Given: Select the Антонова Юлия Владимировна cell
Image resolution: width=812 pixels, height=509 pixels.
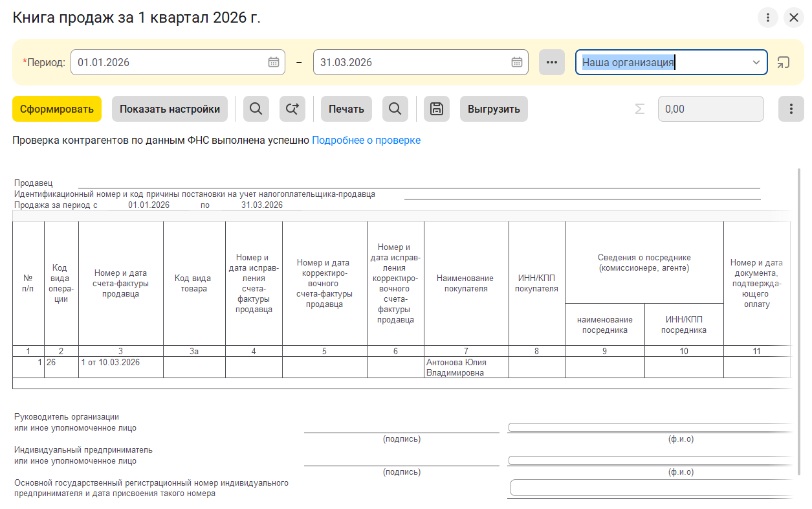Looking at the screenshot, I should point(466,367).
